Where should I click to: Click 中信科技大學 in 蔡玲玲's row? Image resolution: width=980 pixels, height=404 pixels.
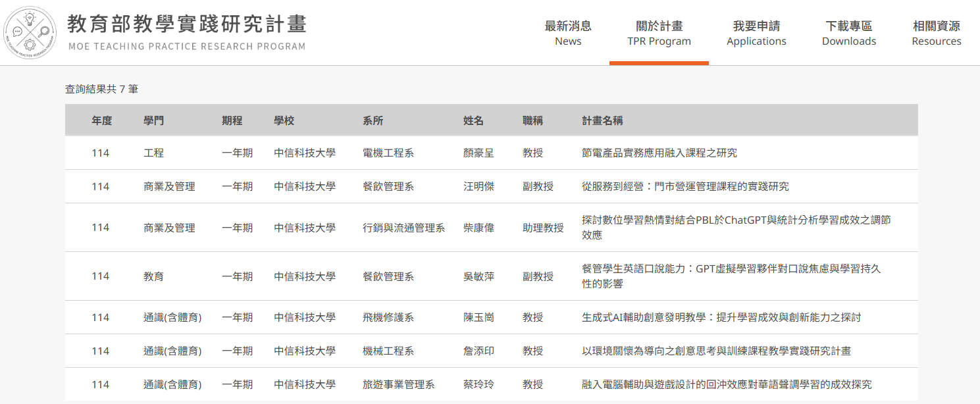point(305,384)
